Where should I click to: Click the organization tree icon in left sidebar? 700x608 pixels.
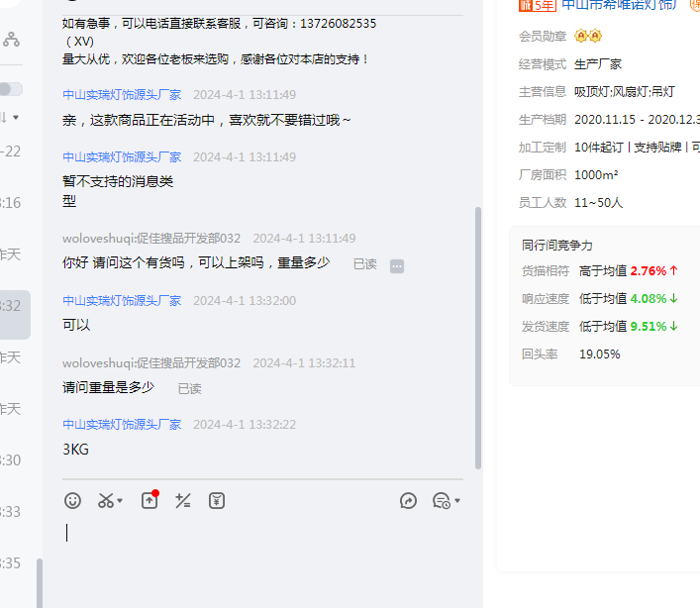[11, 41]
